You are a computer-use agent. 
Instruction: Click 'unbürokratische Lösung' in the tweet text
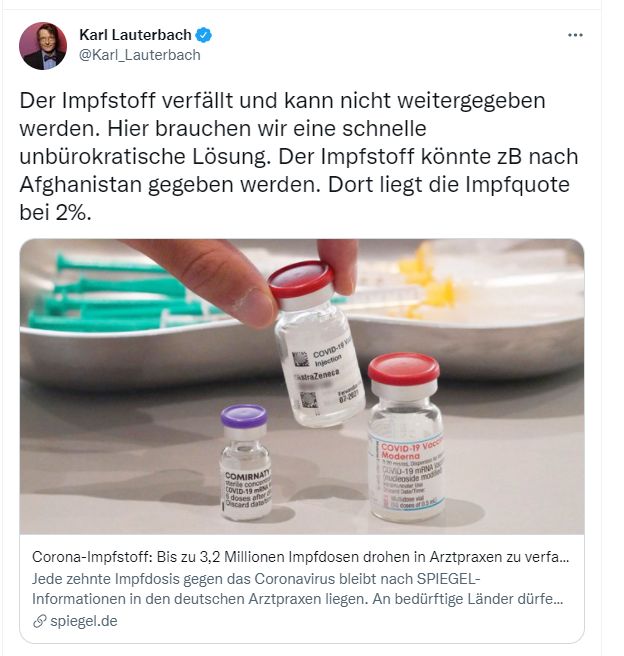[x=142, y=156]
